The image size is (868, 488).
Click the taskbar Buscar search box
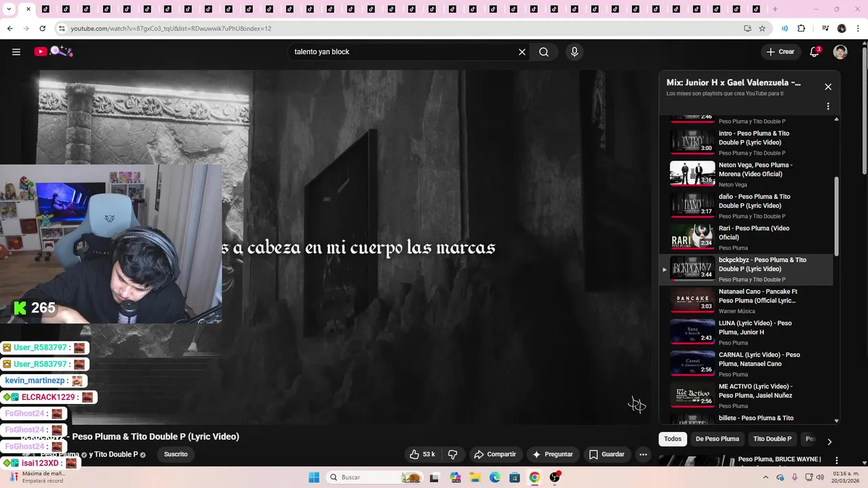[374, 477]
